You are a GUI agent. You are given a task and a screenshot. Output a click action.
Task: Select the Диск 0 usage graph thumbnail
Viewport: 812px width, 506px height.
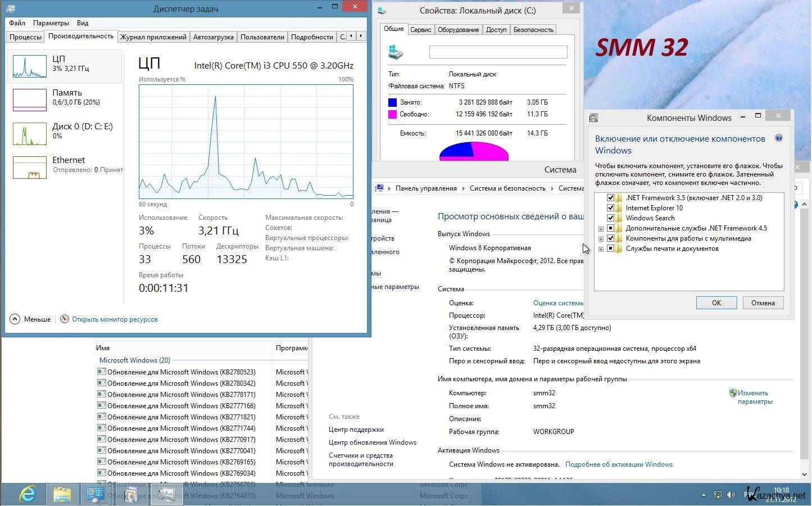(x=30, y=134)
